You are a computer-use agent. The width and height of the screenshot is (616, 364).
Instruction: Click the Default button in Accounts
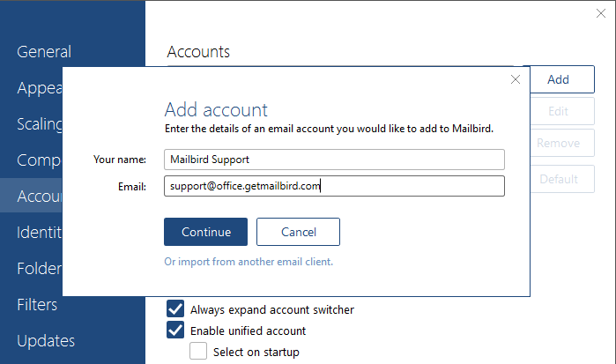point(561,179)
